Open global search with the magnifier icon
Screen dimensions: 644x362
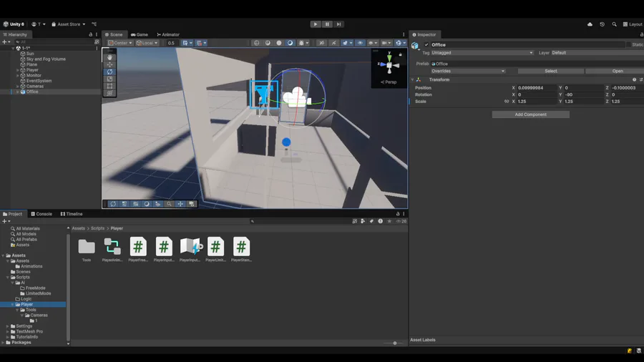point(614,24)
